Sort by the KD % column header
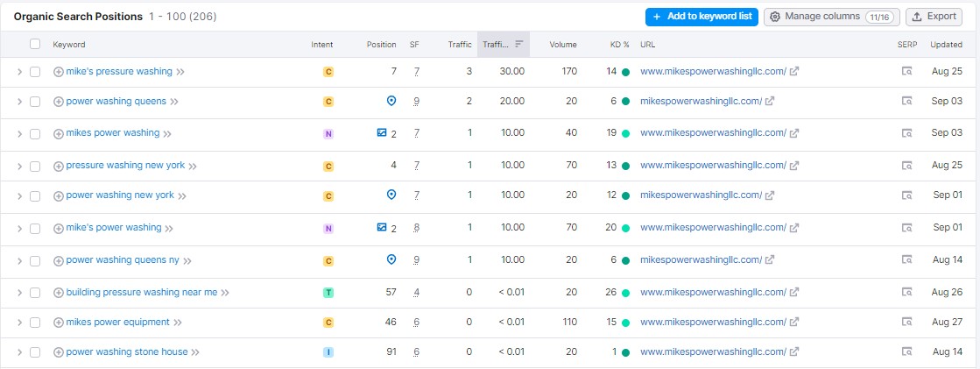 click(620, 45)
